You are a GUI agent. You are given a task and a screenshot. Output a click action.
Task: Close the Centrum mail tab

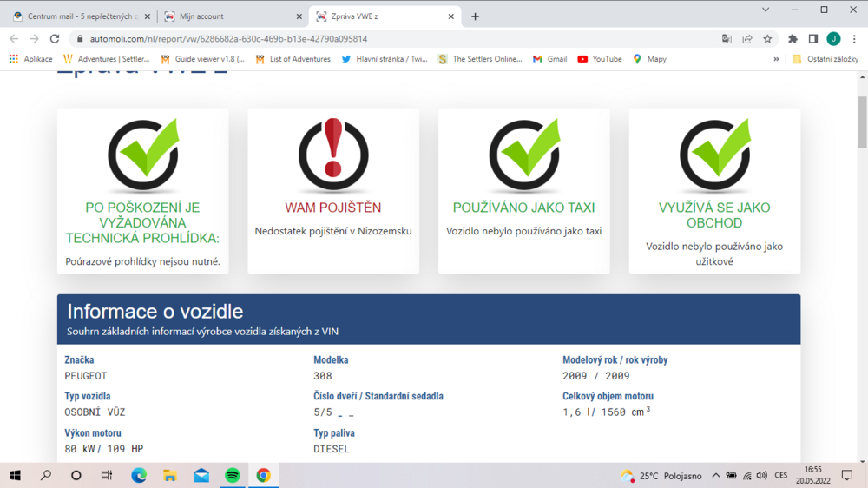148,16
